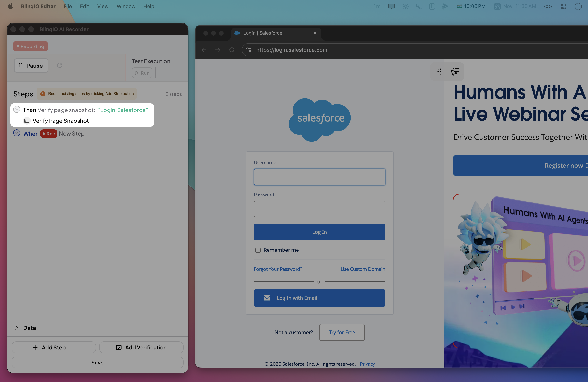Click the element picker cursor icon
This screenshot has width=588, height=382.
(x=455, y=72)
